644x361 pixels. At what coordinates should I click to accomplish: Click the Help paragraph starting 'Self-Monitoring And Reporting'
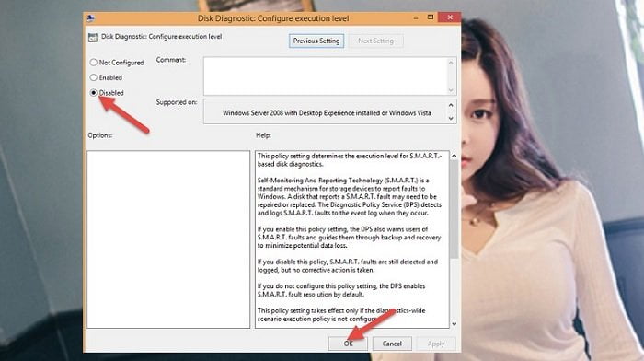coord(349,196)
